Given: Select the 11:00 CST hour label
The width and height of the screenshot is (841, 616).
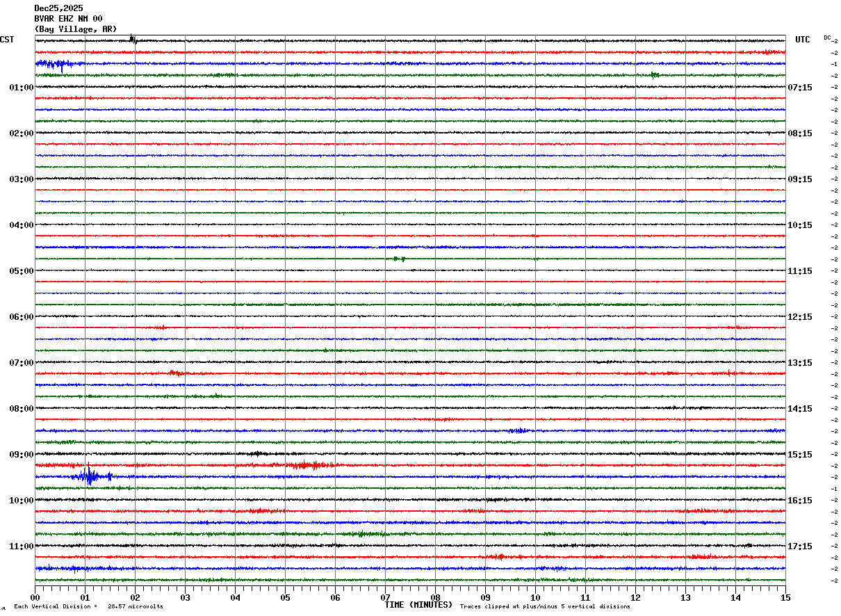Looking at the screenshot, I should pyautogui.click(x=22, y=546).
